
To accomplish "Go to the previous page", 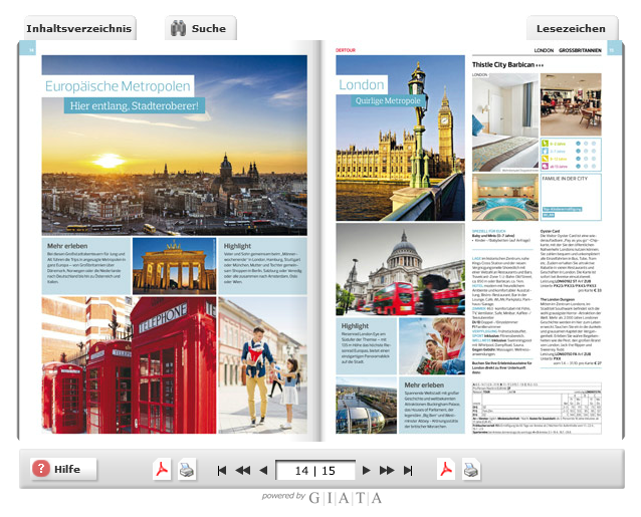I will tap(263, 470).
